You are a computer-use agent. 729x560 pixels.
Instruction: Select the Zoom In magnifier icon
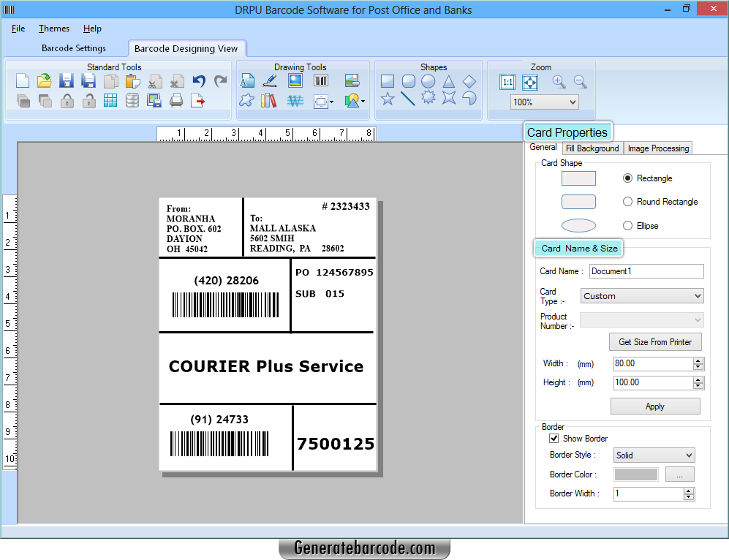559,82
